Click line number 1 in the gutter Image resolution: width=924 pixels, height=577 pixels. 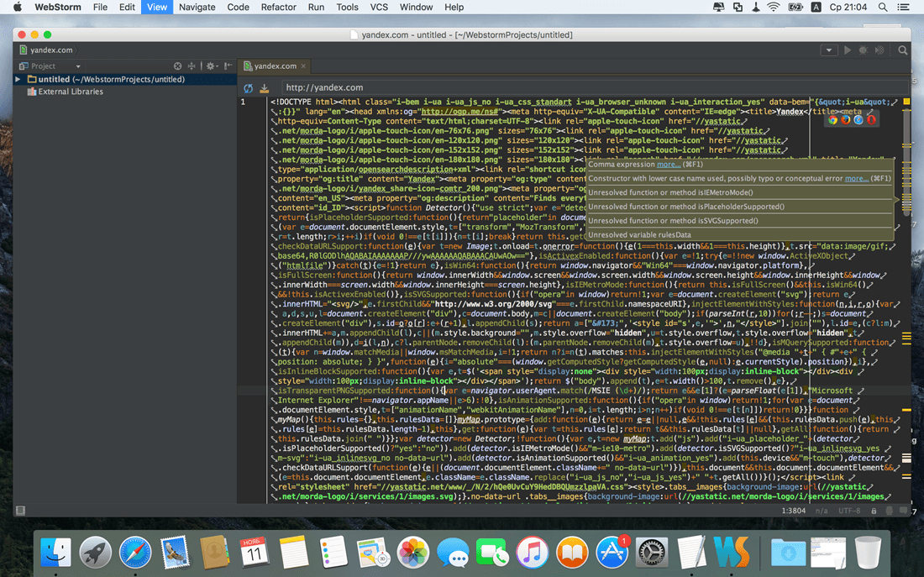coord(243,102)
